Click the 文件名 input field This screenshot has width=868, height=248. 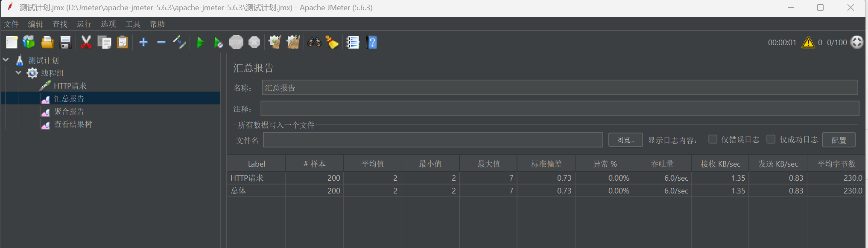[432, 140]
